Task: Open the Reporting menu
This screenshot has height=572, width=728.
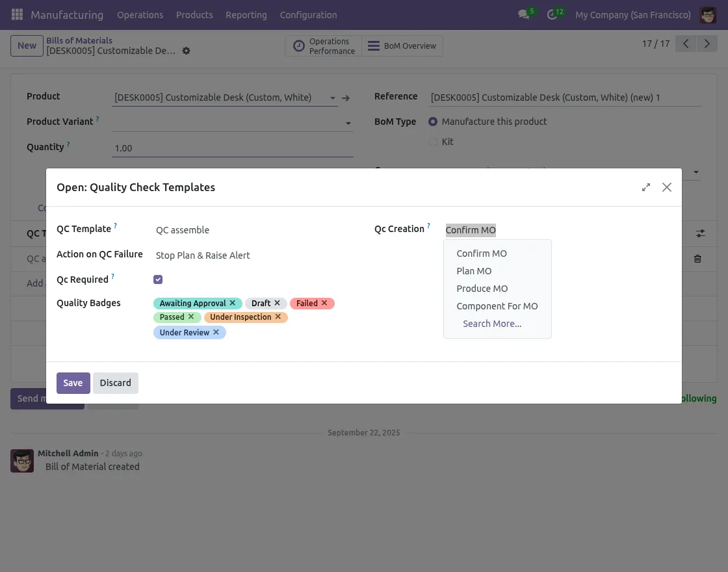Action: 246,14
